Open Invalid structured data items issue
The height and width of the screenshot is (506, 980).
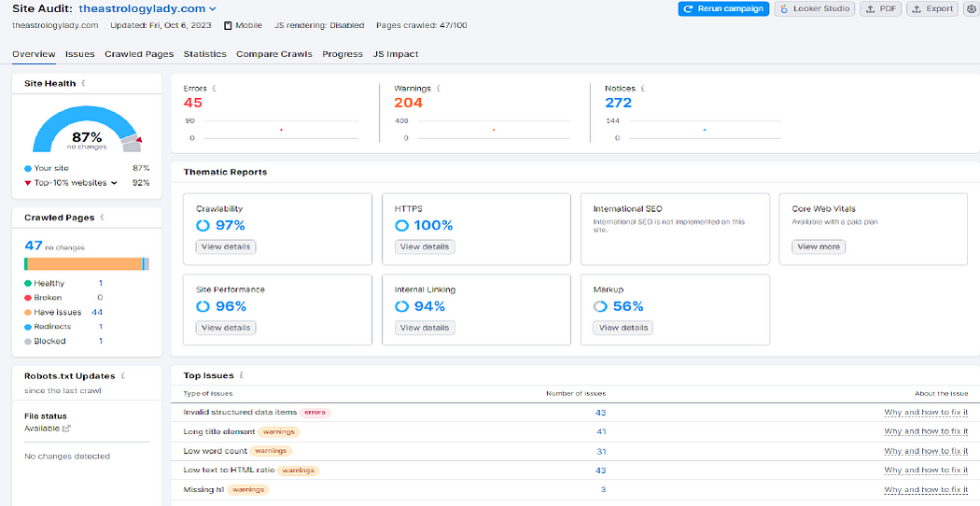240,413
